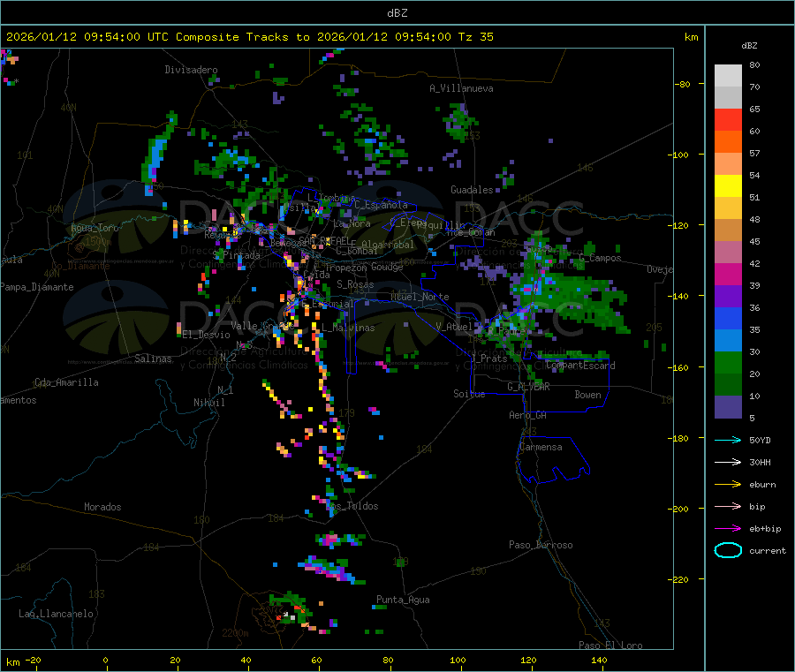This screenshot has height=672, width=795.
Task: Click the 'Tz 35' threshold value in header
Action: tap(475, 37)
